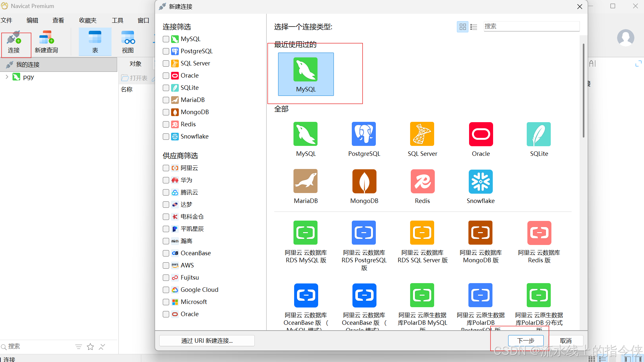Select PostgreSQL connection type icon
644x362 pixels.
click(x=364, y=134)
